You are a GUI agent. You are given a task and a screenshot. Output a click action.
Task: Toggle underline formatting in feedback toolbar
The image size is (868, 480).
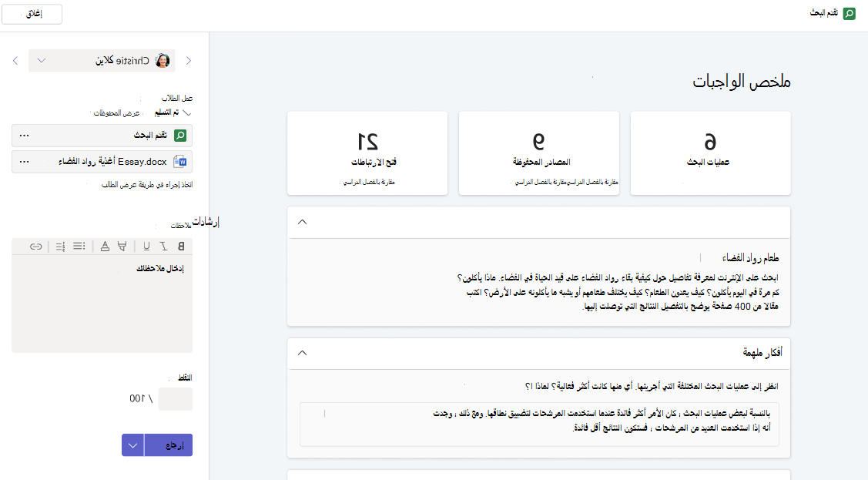[146, 247]
